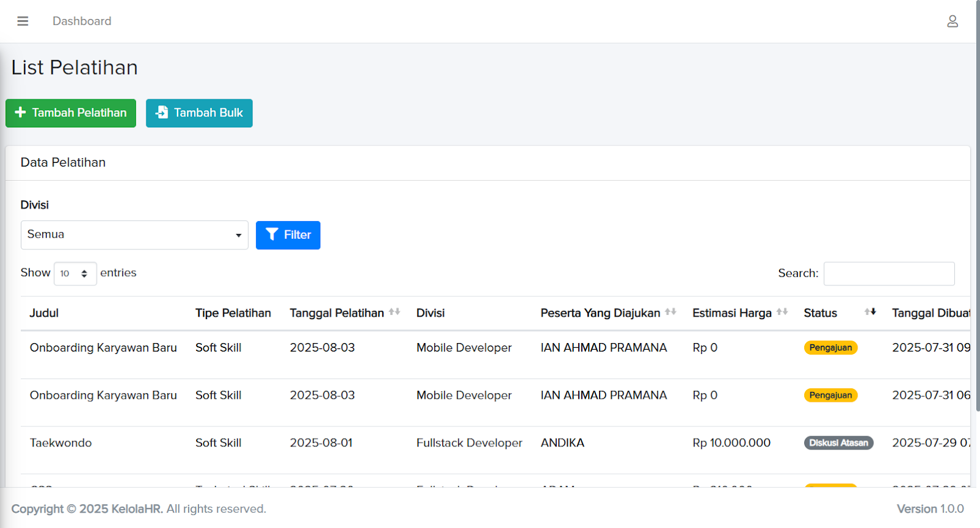Focus the Search input field
Viewport: 980px width, 528px height.
[889, 274]
